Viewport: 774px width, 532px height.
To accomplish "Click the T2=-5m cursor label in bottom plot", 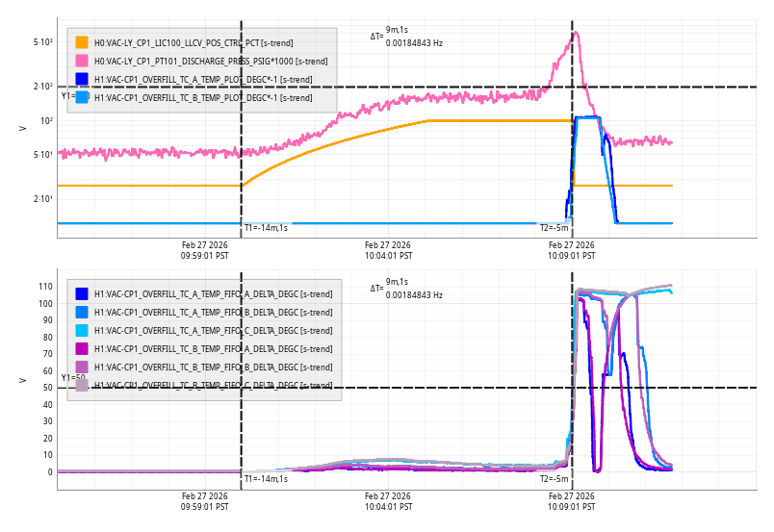I will click(x=555, y=478).
